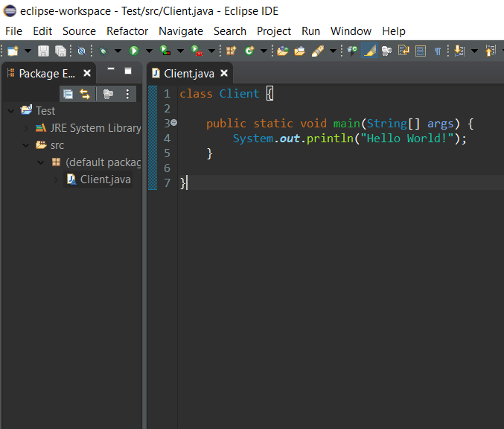Click the green Run button
This screenshot has width=504, height=429.
[x=134, y=51]
